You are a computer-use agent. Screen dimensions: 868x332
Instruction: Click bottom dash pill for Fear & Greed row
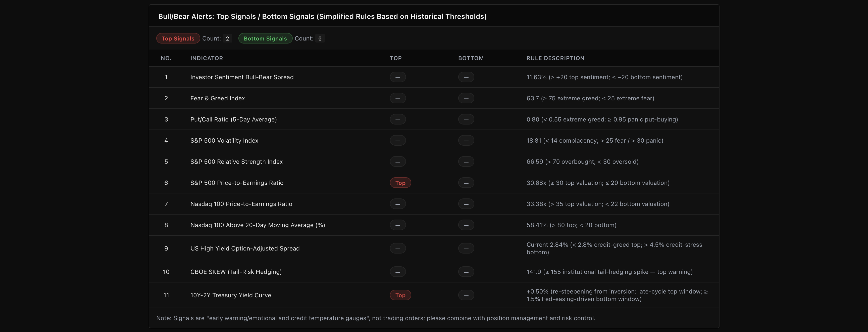click(x=466, y=98)
